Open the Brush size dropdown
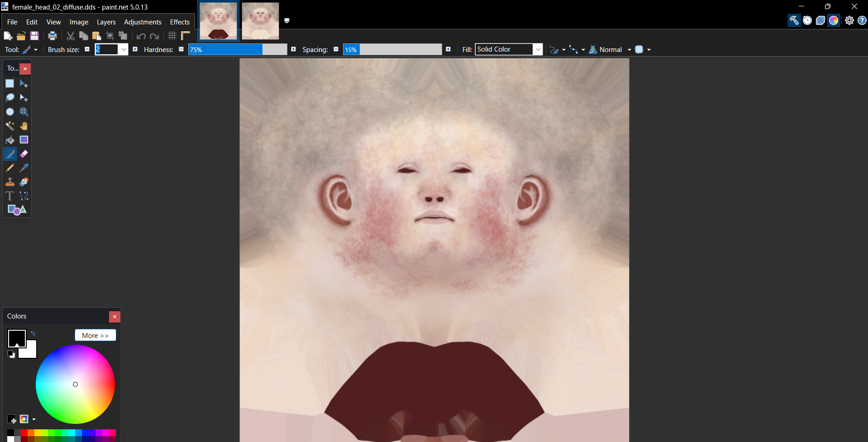868x442 pixels. click(124, 50)
